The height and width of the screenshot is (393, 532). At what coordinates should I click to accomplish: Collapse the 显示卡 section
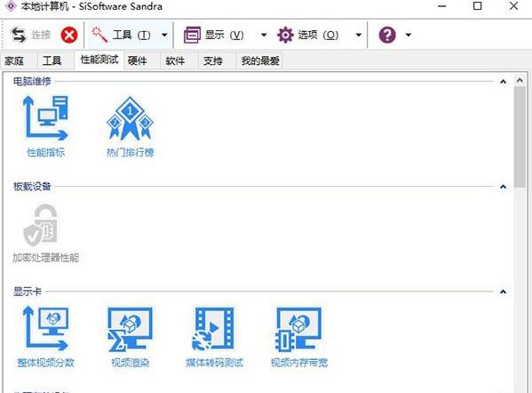point(504,292)
